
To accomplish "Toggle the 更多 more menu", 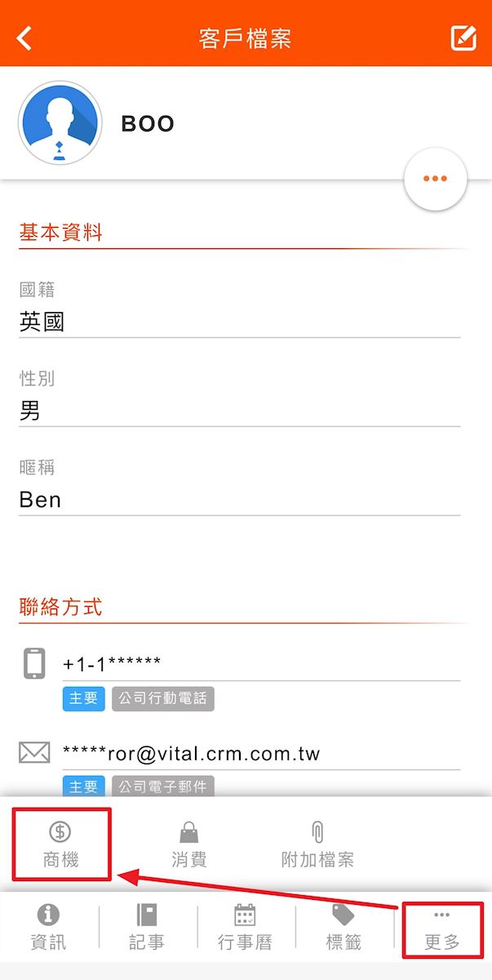I will click(442, 929).
